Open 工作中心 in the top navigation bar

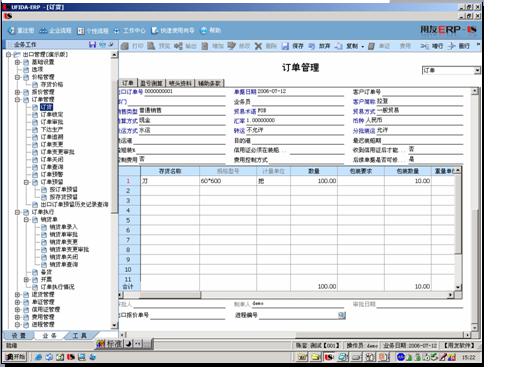tap(129, 31)
